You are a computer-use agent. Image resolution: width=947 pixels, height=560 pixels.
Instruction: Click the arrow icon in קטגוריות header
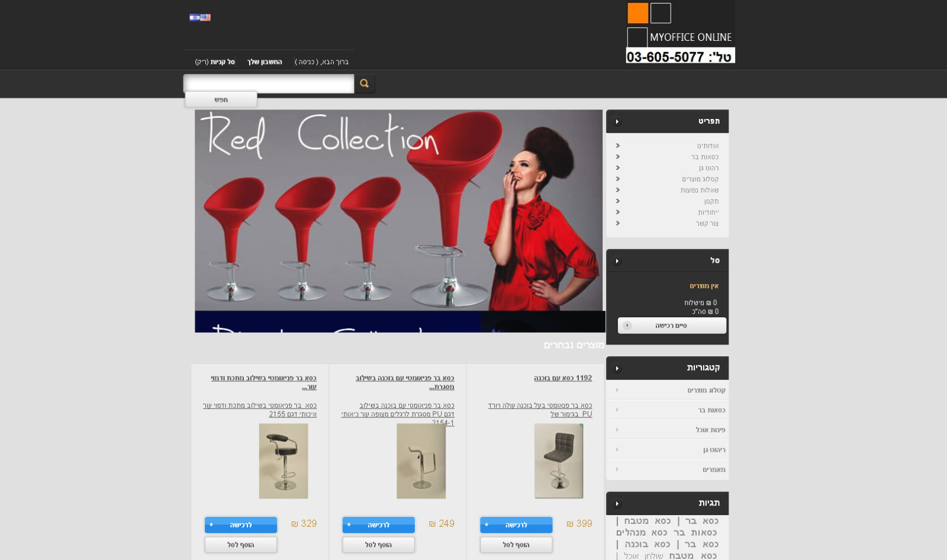coord(617,369)
